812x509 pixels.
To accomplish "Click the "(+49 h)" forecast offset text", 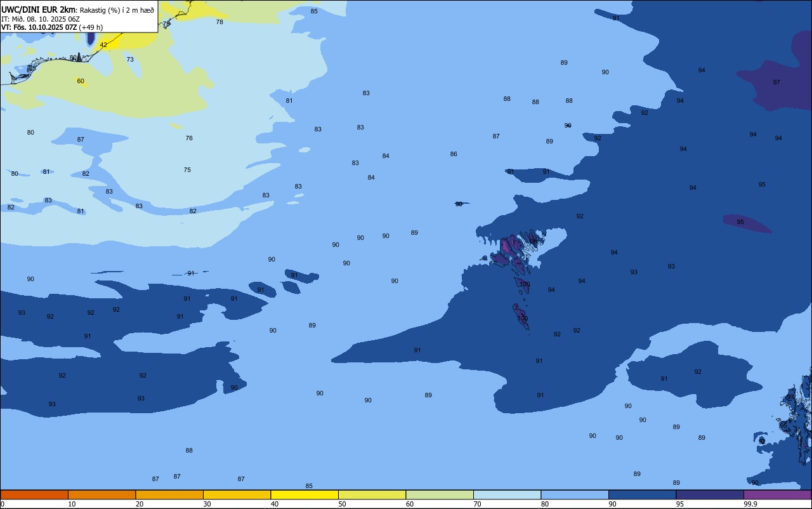I will [x=91, y=27].
